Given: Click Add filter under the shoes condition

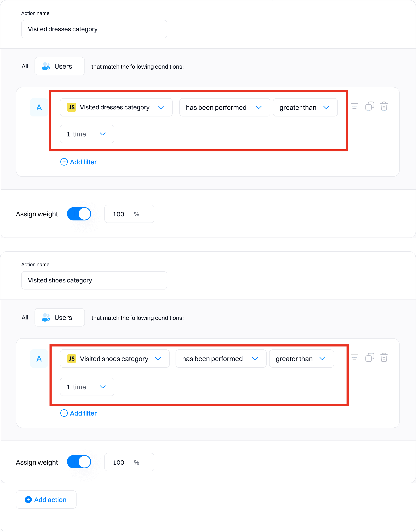Looking at the screenshot, I should click(x=79, y=413).
